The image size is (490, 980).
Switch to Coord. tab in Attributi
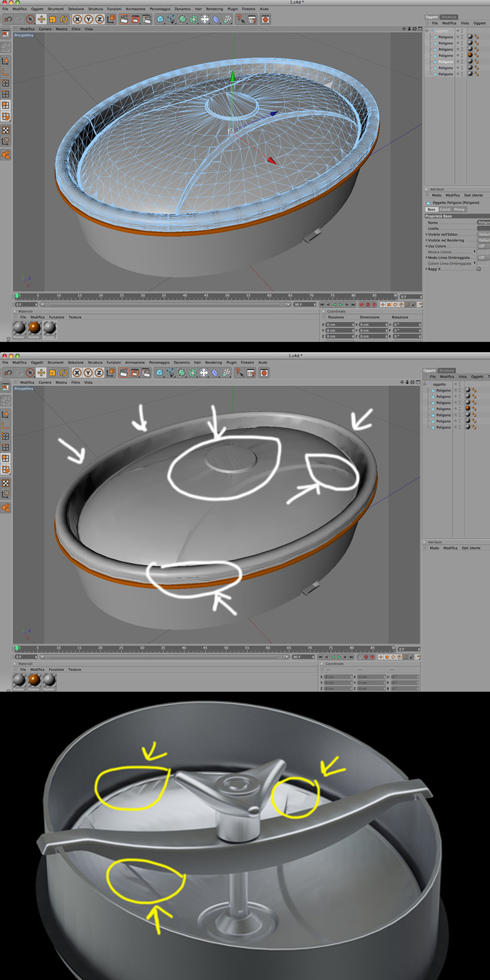tap(445, 209)
